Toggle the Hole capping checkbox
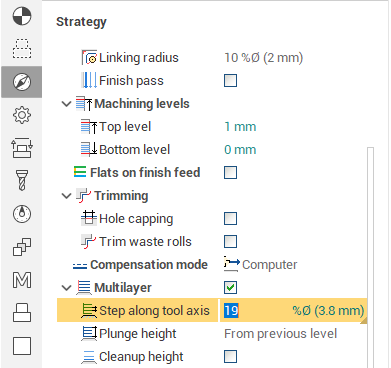391x368 pixels. tap(230, 219)
